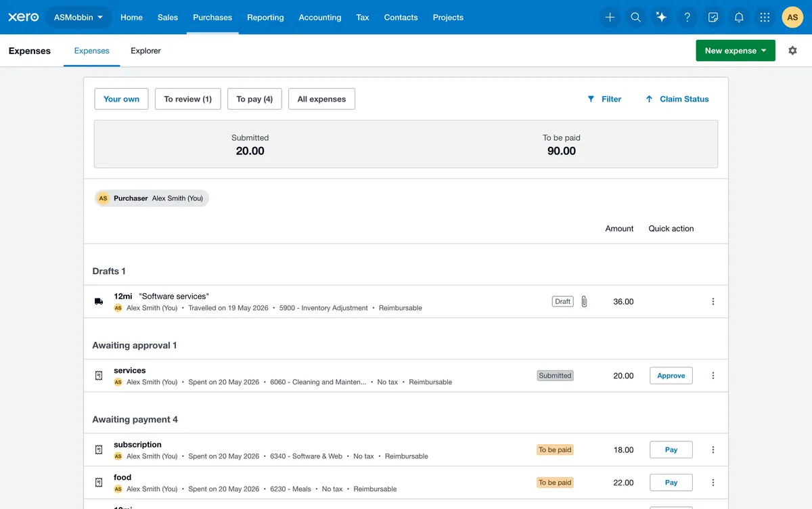Click To be paid badge on food

click(555, 483)
